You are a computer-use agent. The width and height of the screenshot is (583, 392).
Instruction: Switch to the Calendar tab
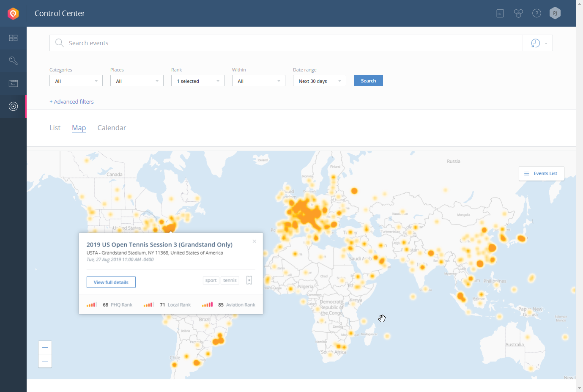pos(112,128)
